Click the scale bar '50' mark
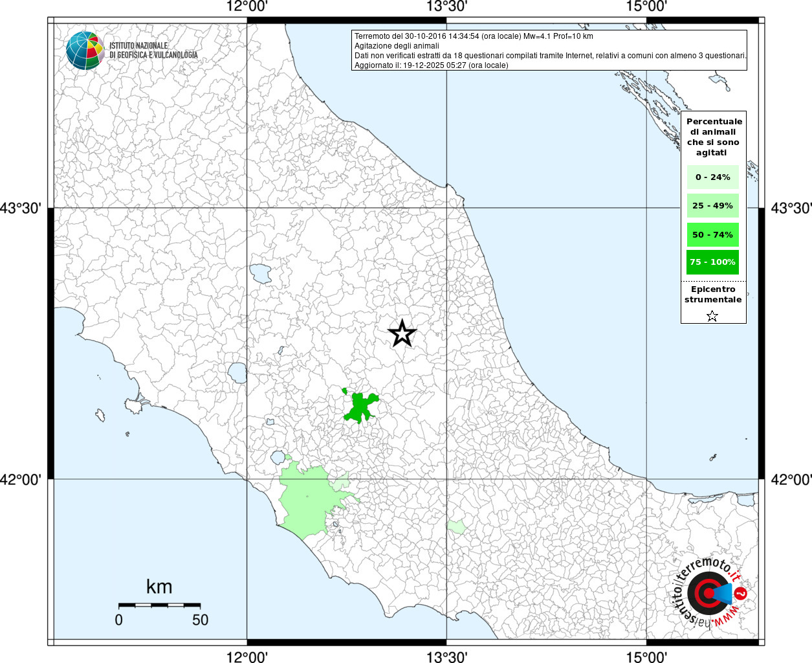This screenshot has height=663, width=812. pyautogui.click(x=200, y=620)
